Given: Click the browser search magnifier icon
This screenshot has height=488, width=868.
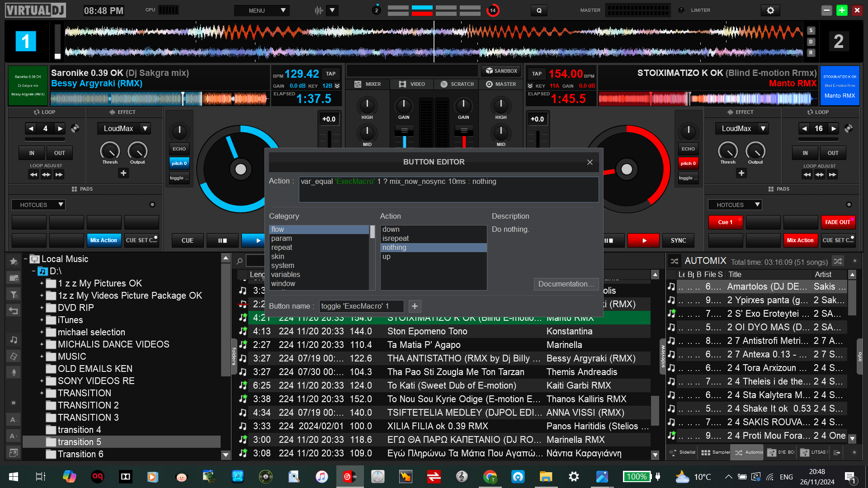Looking at the screenshot, I should pos(240,261).
